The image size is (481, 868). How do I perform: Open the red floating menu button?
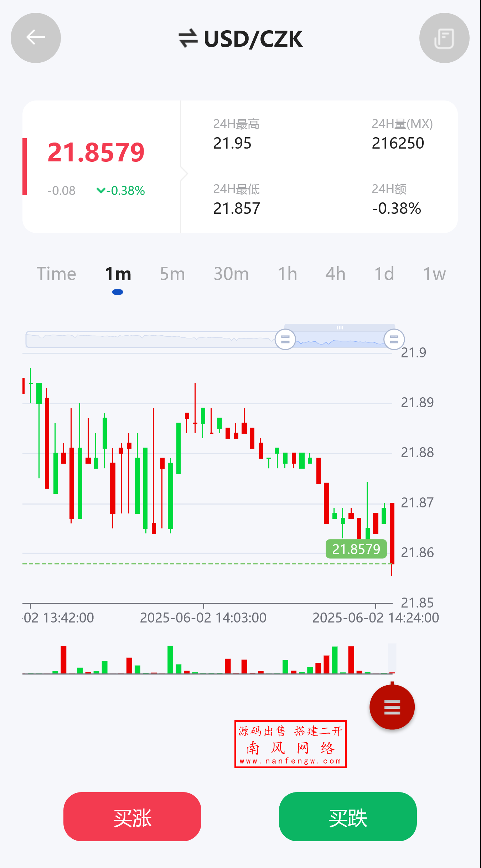click(392, 707)
